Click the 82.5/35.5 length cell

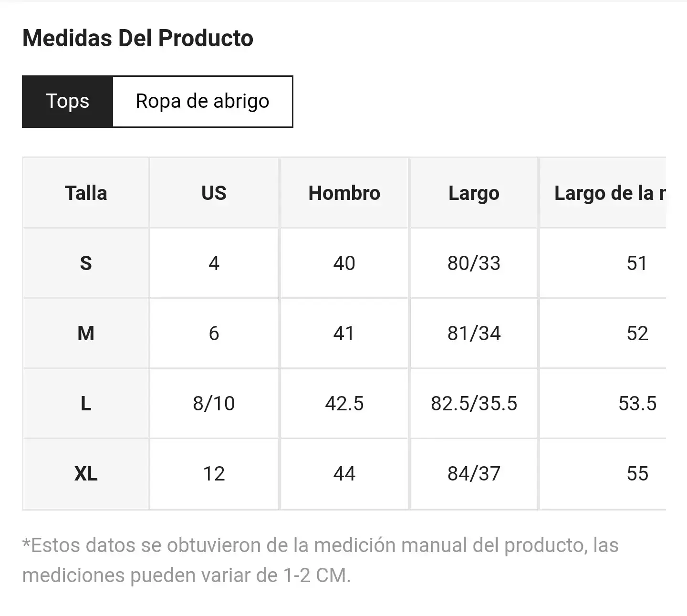click(474, 403)
